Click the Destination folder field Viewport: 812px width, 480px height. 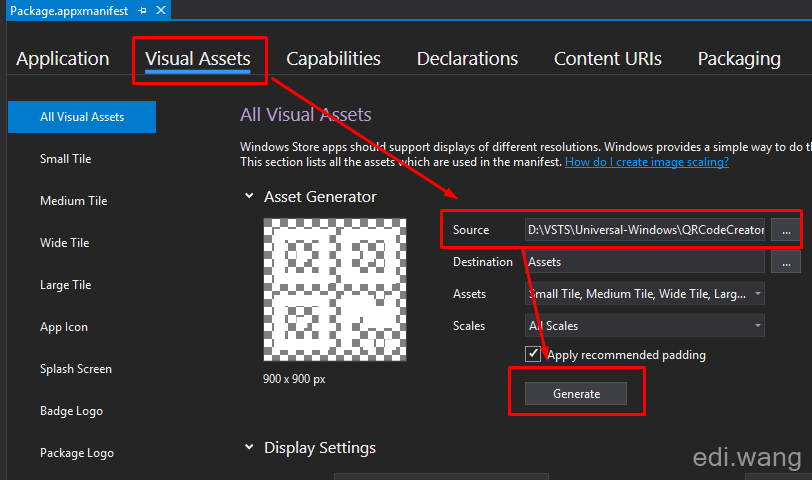click(x=645, y=262)
